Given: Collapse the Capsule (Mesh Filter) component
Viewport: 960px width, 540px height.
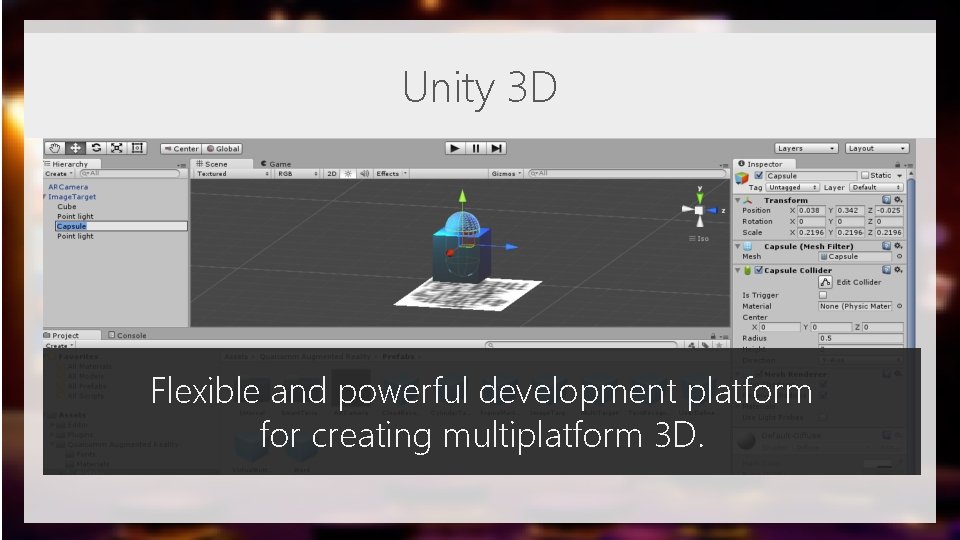Looking at the screenshot, I should (738, 246).
